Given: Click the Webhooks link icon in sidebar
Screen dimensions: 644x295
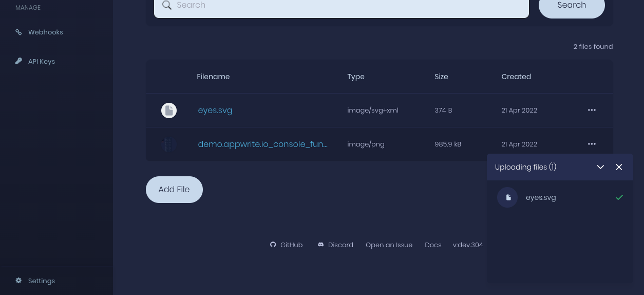Looking at the screenshot, I should coord(18,32).
